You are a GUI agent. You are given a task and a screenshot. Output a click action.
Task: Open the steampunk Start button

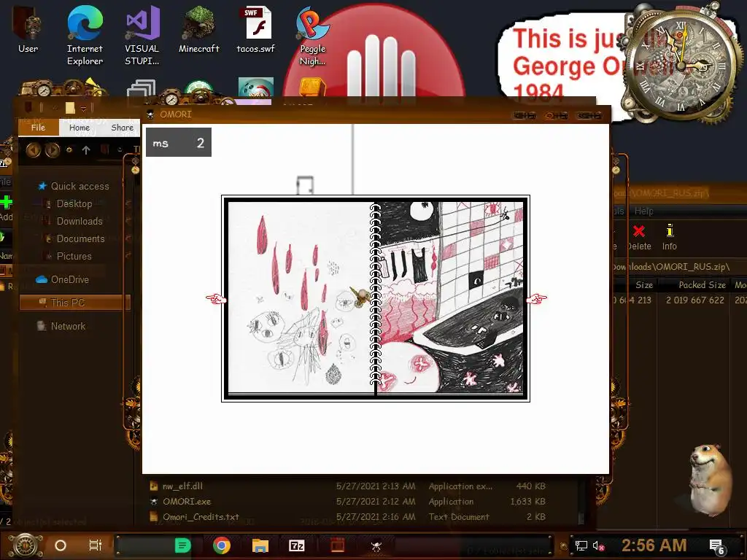coord(26,545)
